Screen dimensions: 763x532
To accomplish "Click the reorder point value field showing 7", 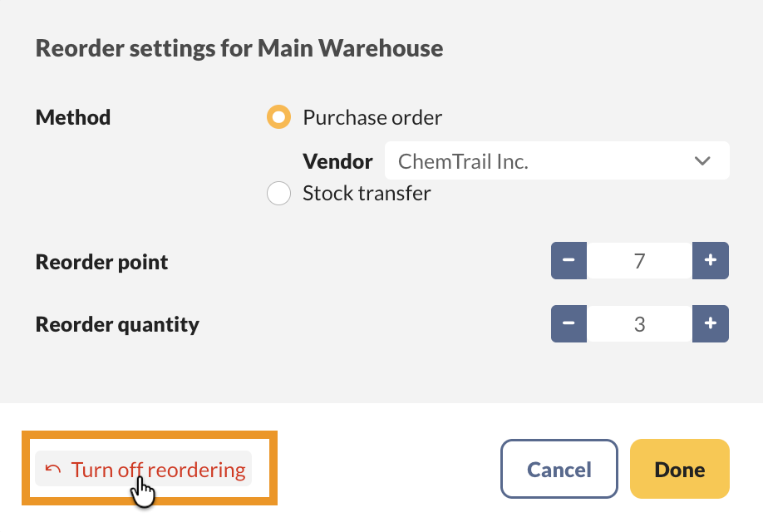I will [x=639, y=261].
